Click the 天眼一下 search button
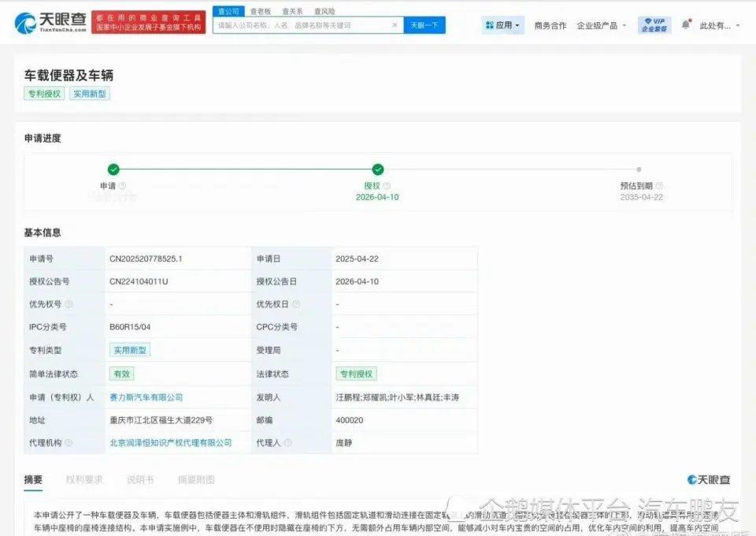The image size is (756, 536). click(x=424, y=25)
